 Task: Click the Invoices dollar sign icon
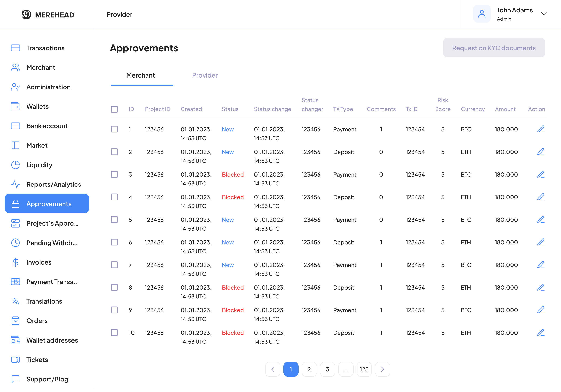(x=15, y=262)
